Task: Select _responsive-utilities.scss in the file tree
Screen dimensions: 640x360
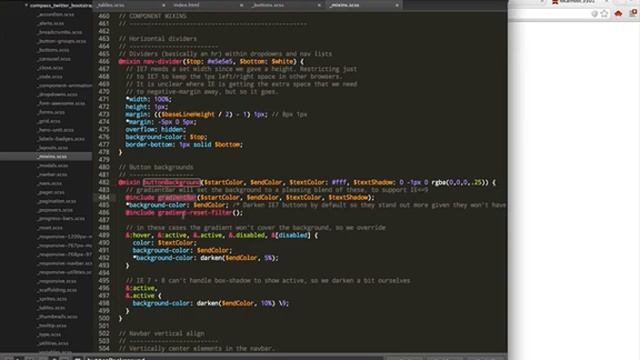Action: (64, 272)
